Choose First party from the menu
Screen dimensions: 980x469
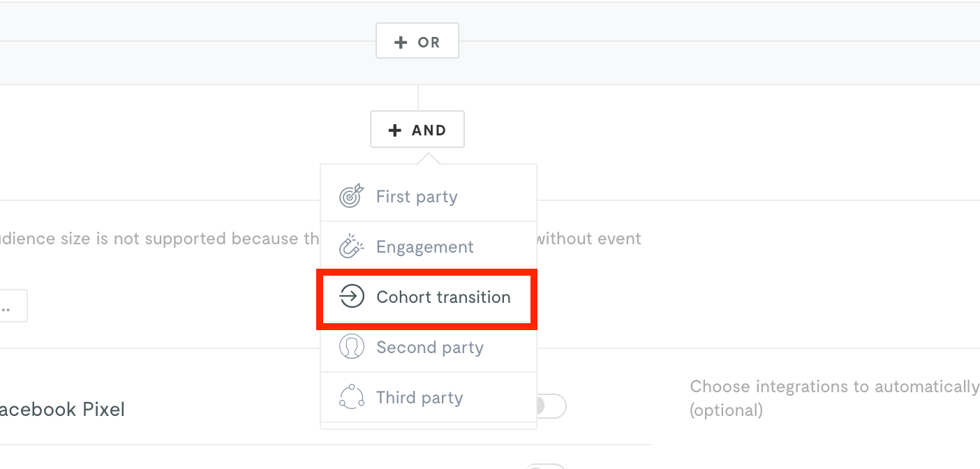click(429, 197)
